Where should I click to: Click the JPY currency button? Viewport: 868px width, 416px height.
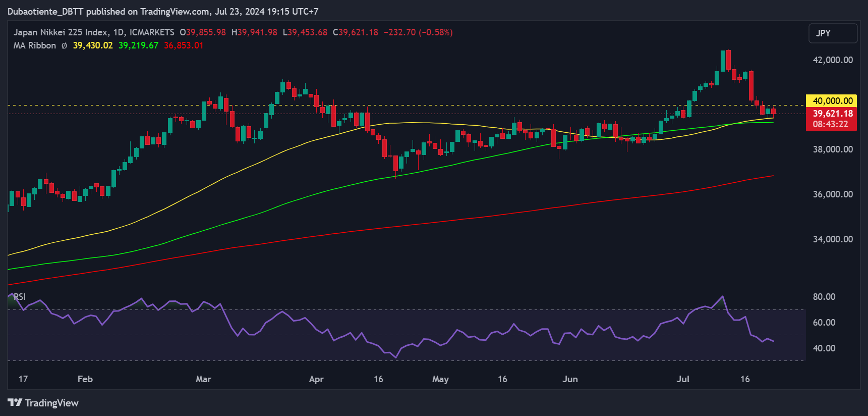(x=833, y=33)
